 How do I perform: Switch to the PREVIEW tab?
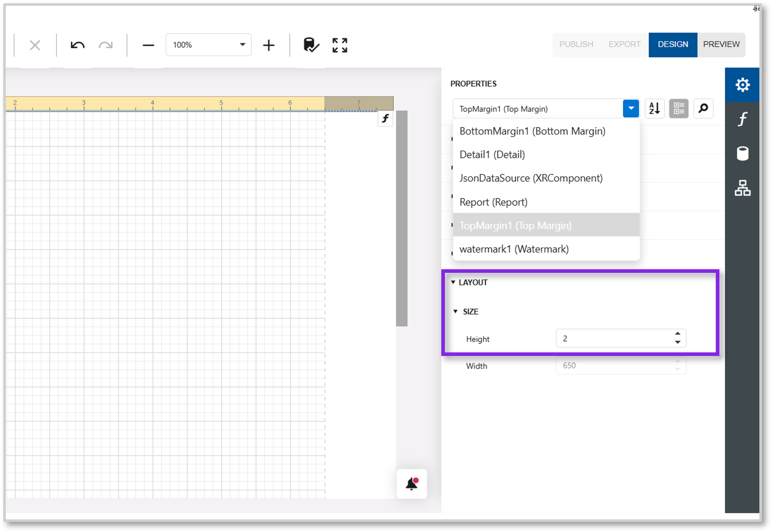(721, 45)
